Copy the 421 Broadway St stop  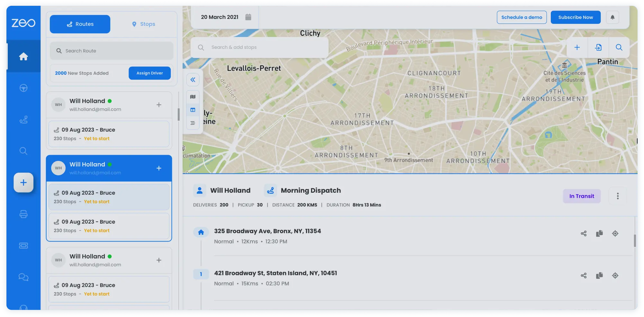[x=599, y=276]
